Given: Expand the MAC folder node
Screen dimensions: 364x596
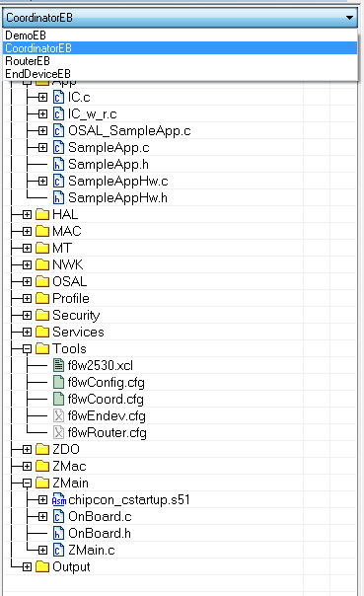Looking at the screenshot, I should click(x=27, y=231).
